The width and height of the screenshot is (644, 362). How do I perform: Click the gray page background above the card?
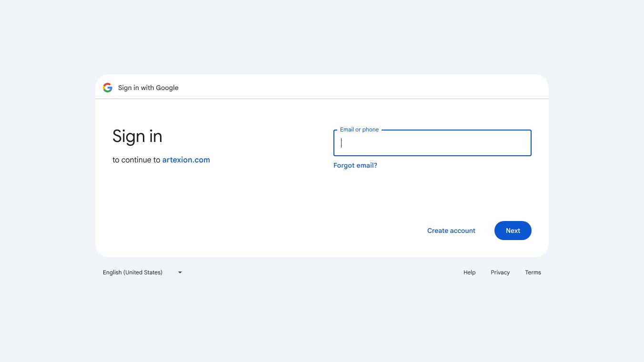(322, 38)
